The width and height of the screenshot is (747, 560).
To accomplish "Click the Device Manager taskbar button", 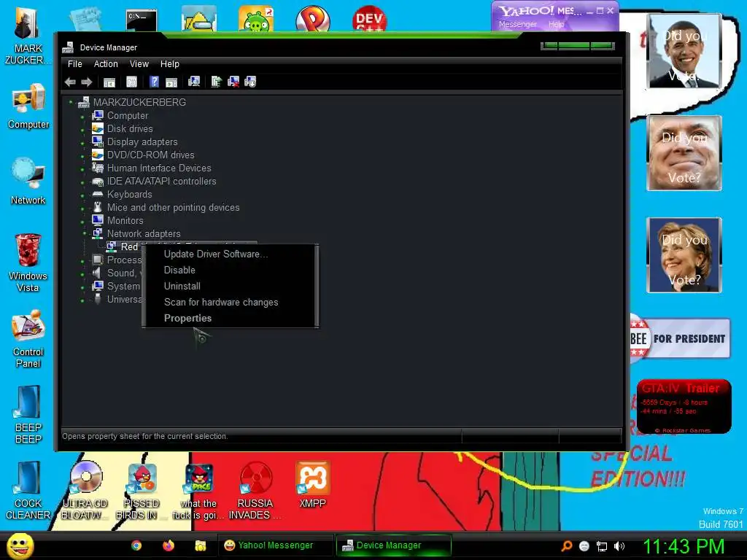I will (393, 545).
